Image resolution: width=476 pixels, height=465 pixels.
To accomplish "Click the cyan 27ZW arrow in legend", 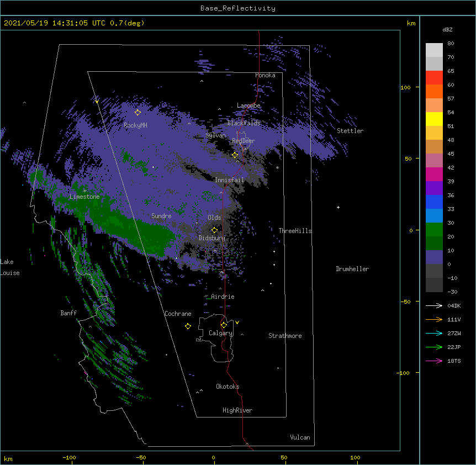I will [434, 333].
